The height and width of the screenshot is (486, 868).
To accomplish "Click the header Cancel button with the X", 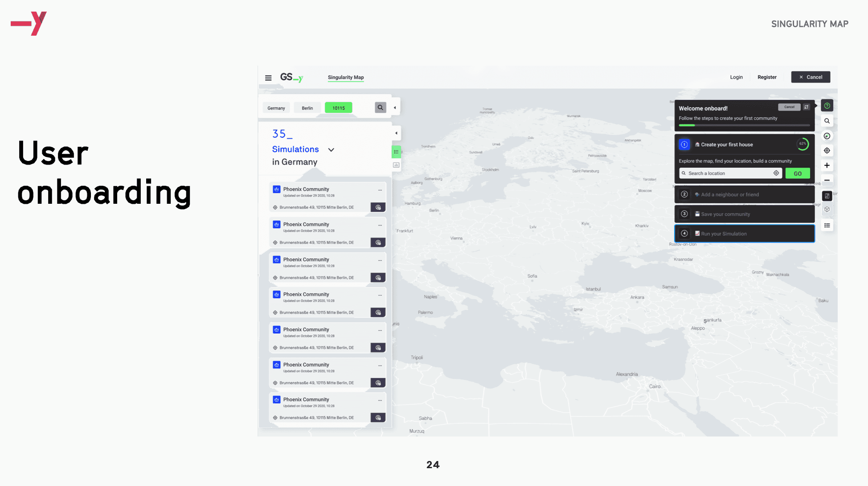I will tap(811, 77).
